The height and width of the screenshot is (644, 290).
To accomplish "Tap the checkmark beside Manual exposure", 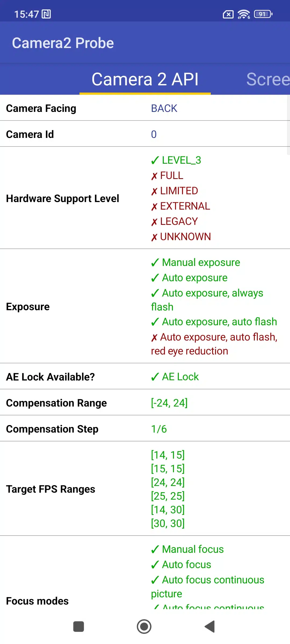I will click(x=155, y=262).
